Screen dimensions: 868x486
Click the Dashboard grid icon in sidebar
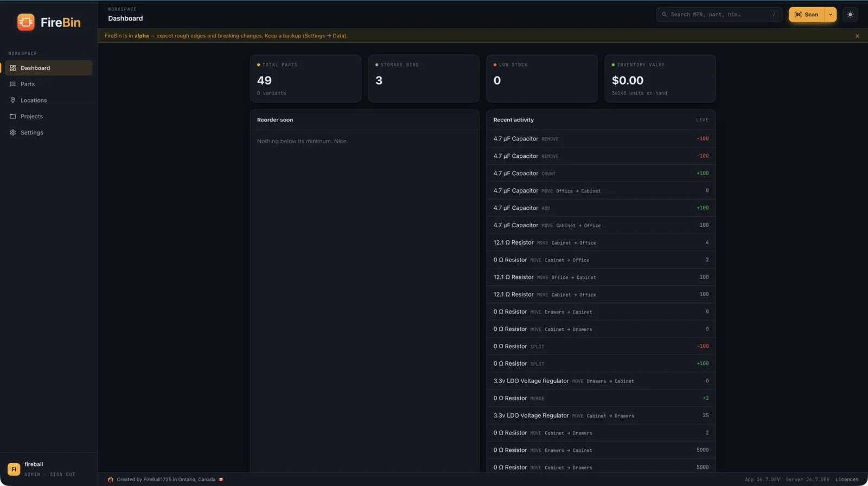13,68
